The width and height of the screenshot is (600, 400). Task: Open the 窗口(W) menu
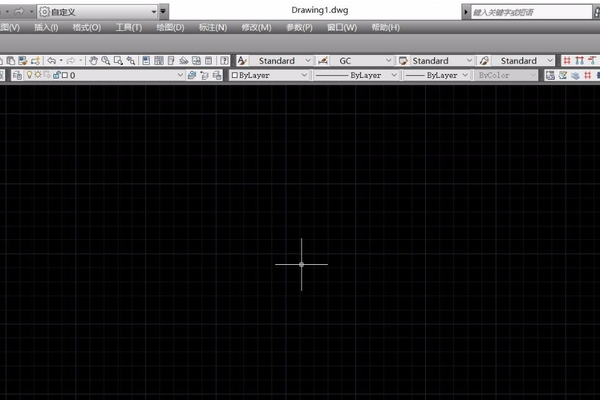coord(341,27)
